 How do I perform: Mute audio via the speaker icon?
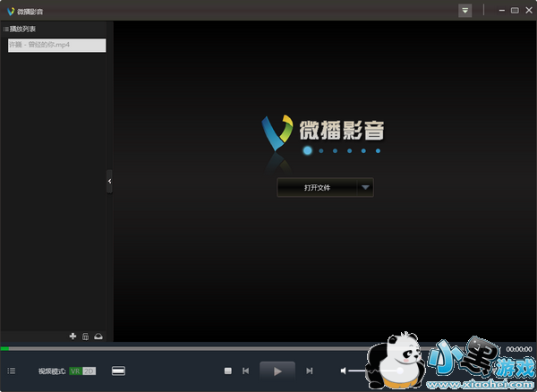343,371
